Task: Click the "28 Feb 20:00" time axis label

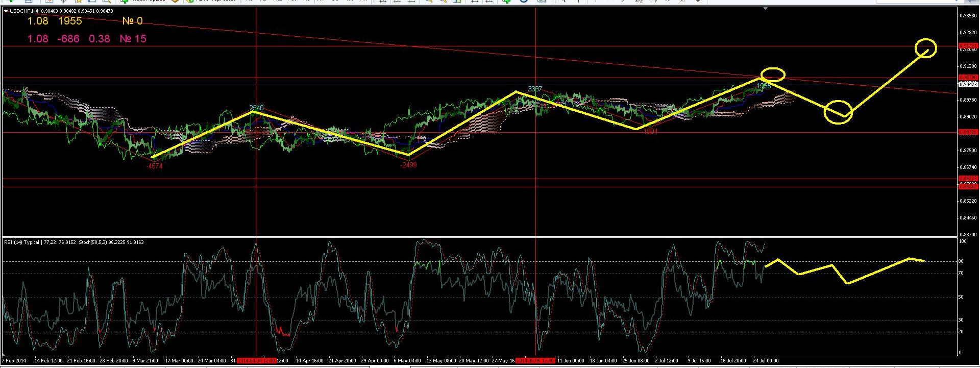Action: pyautogui.click(x=114, y=361)
